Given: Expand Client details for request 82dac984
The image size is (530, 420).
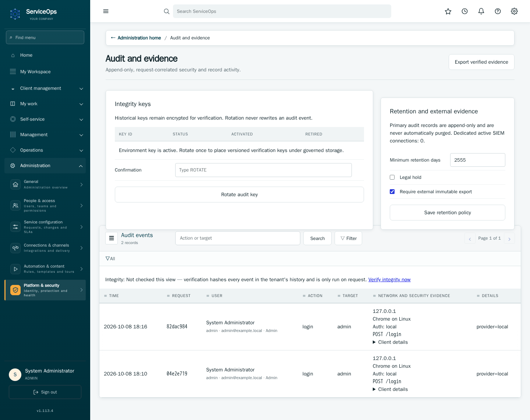Looking at the screenshot, I should (x=390, y=342).
